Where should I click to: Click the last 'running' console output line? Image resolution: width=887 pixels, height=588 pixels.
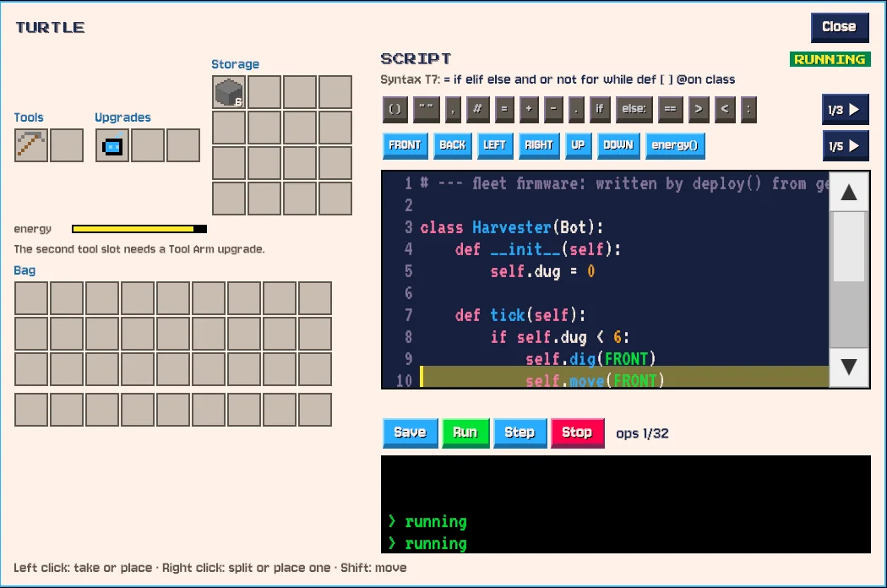(428, 544)
